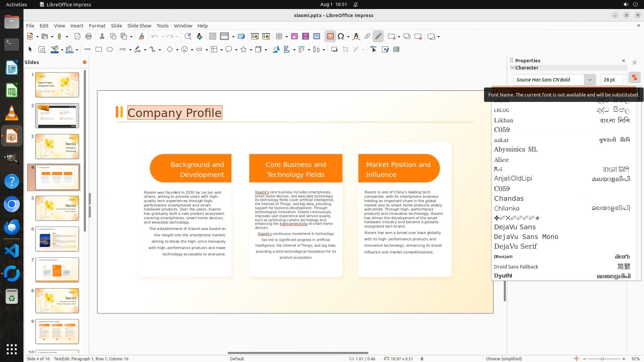
Task: Toggle the Show Draw Functions brush icon
Action: 378,37
